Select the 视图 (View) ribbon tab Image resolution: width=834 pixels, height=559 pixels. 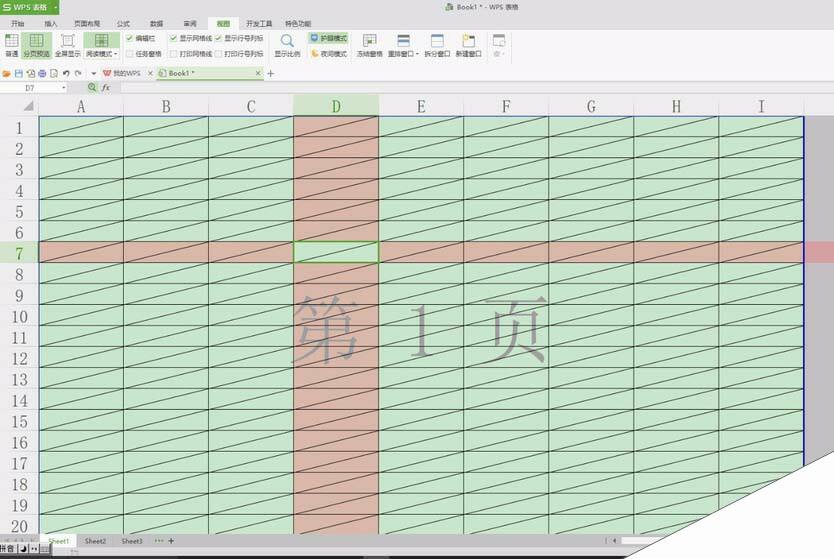223,23
